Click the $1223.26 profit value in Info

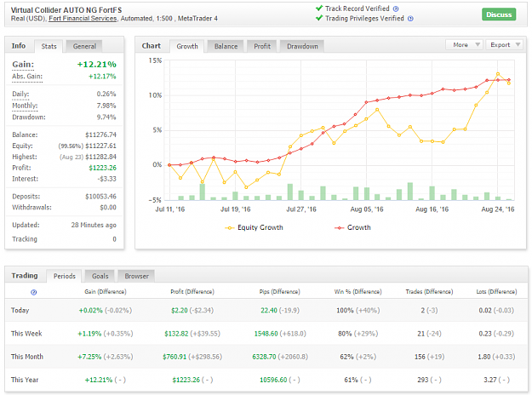[102, 168]
